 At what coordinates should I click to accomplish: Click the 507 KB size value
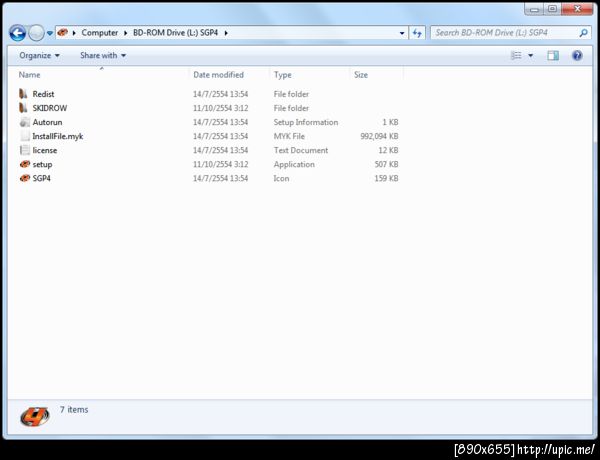click(x=386, y=164)
